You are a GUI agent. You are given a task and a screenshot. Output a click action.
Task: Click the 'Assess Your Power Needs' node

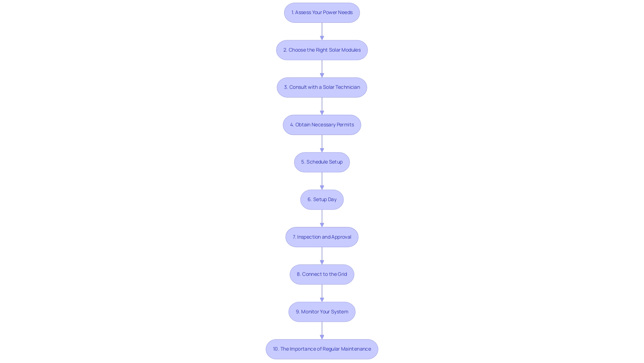click(x=322, y=12)
